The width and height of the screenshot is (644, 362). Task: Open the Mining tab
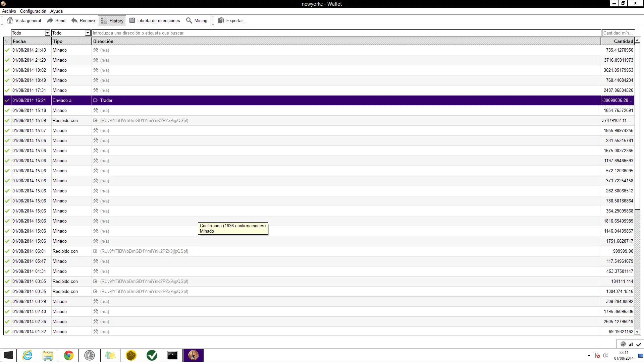click(197, 20)
